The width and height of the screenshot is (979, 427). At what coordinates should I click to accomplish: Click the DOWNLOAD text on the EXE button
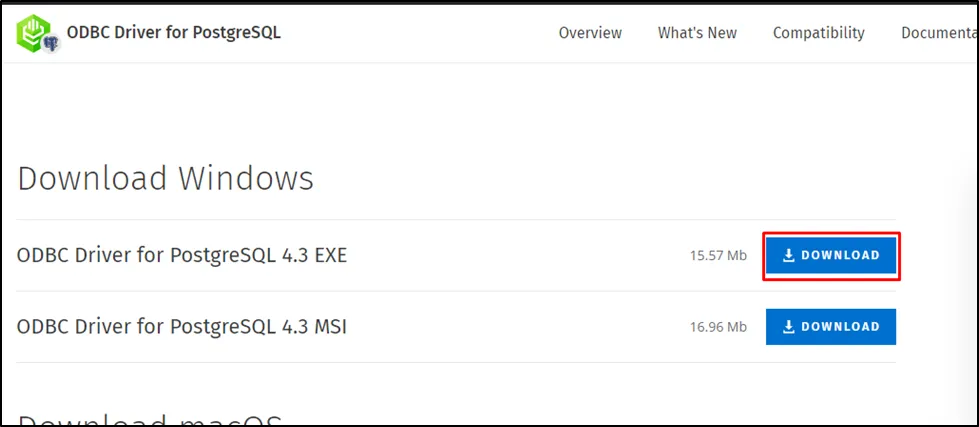[x=840, y=255]
